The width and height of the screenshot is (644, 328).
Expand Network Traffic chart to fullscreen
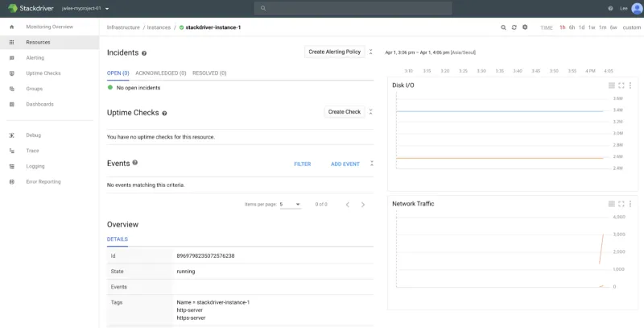(x=621, y=204)
